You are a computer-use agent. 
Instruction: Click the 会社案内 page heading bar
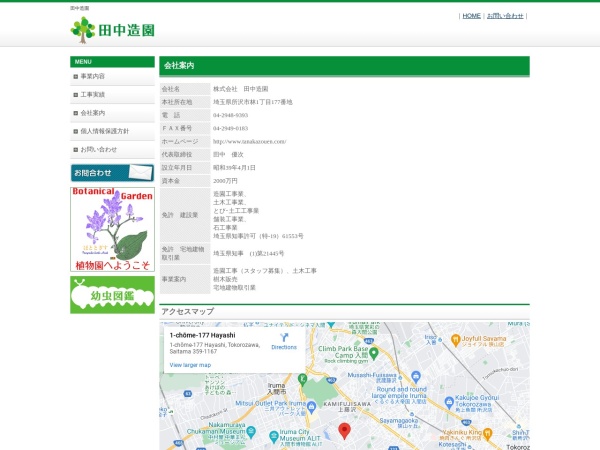[344, 66]
